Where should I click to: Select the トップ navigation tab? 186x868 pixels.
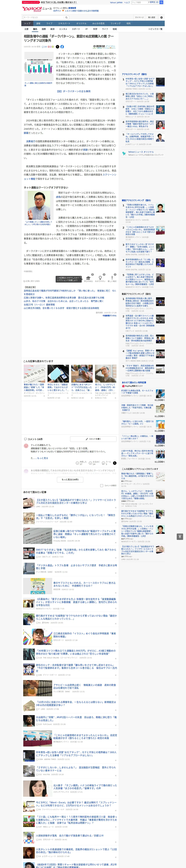27,24
